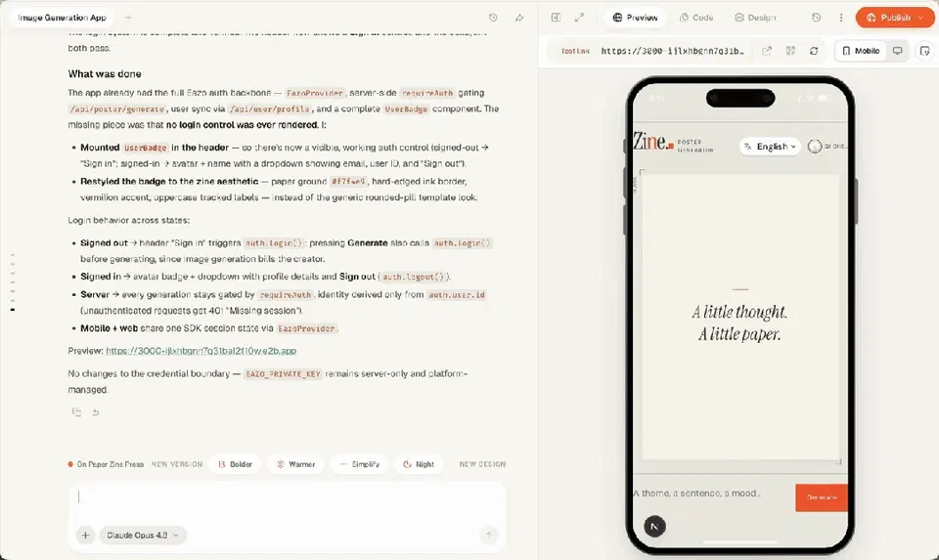939x560 pixels.
Task: Click the orange Generate button in preview
Action: pyautogui.click(x=821, y=497)
